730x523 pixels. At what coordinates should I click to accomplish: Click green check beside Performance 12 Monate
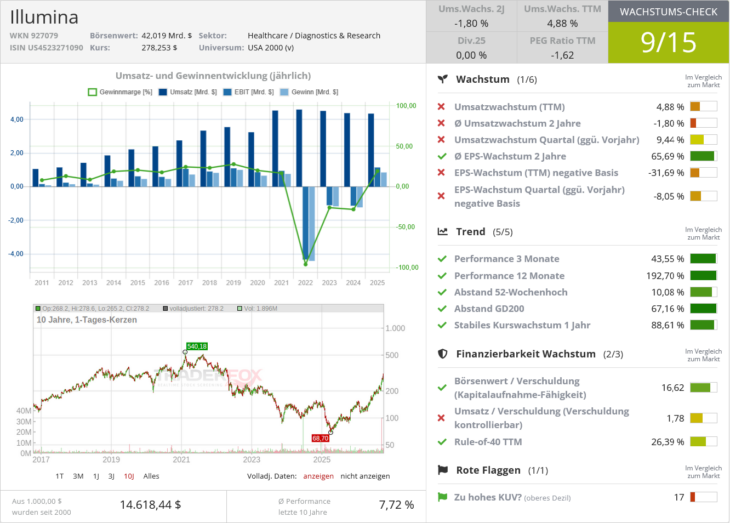442,276
